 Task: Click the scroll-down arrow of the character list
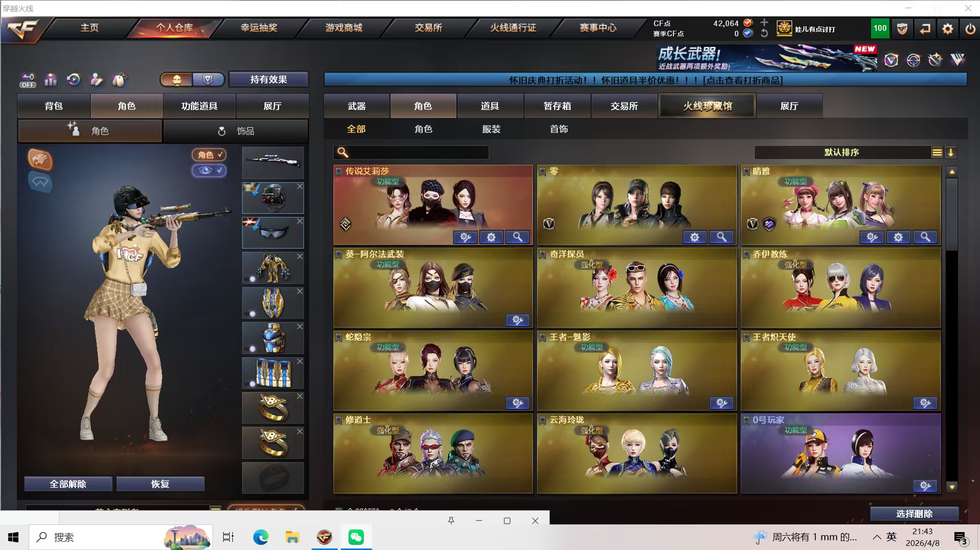[x=952, y=487]
